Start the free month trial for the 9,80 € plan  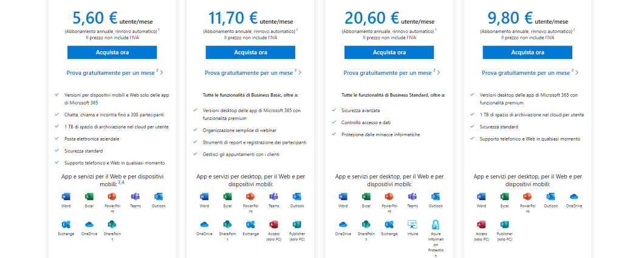point(528,73)
